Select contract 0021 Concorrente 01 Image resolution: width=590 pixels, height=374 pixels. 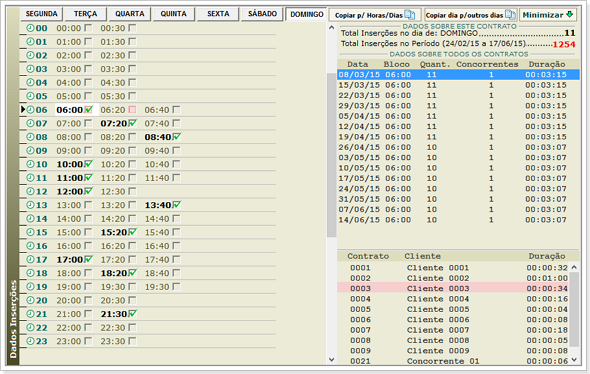453,361
